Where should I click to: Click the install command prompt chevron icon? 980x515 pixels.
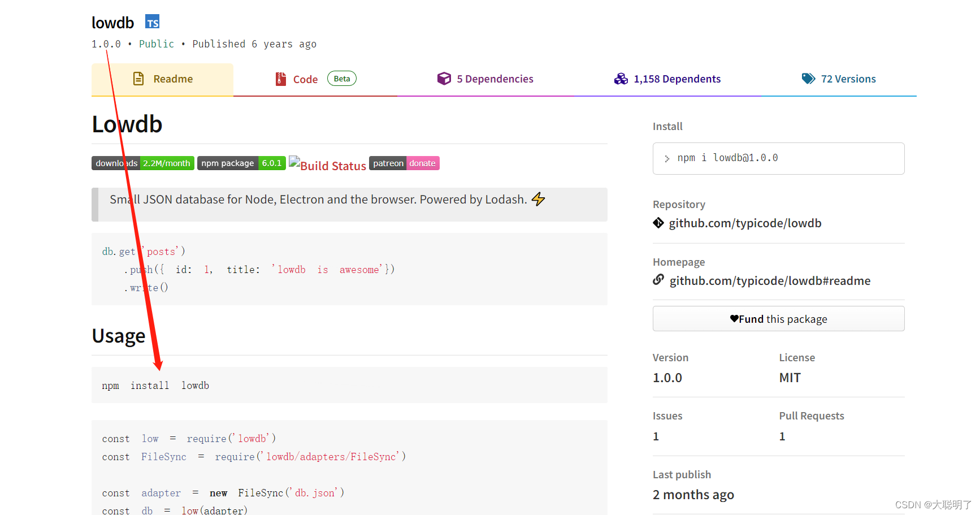667,159
